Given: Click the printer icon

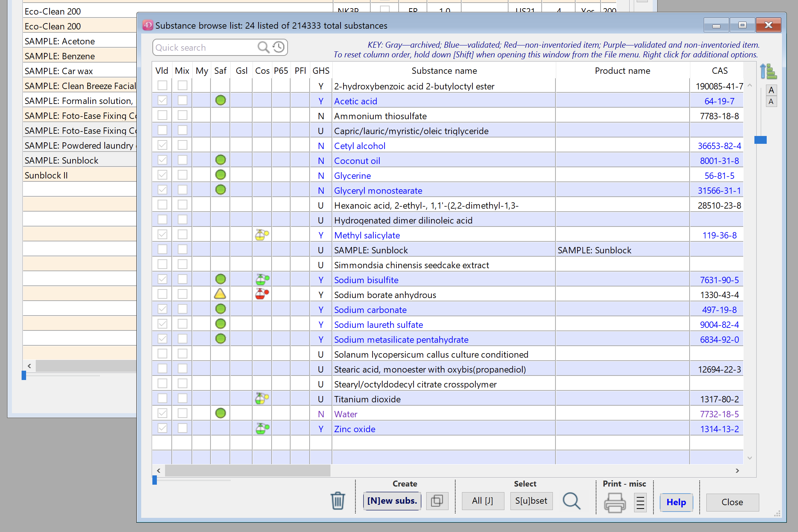Looking at the screenshot, I should pos(614,502).
